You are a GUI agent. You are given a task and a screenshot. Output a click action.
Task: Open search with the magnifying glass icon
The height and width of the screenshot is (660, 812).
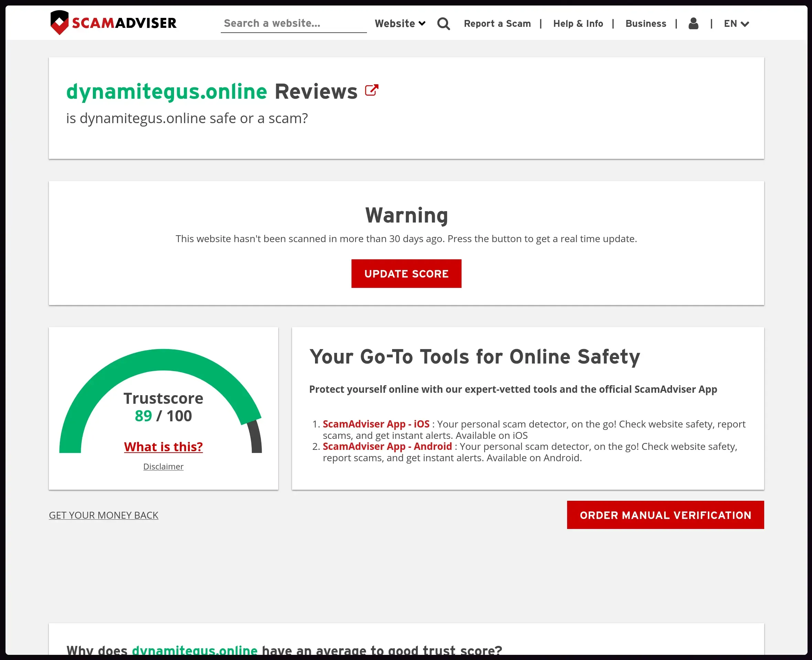[443, 23]
